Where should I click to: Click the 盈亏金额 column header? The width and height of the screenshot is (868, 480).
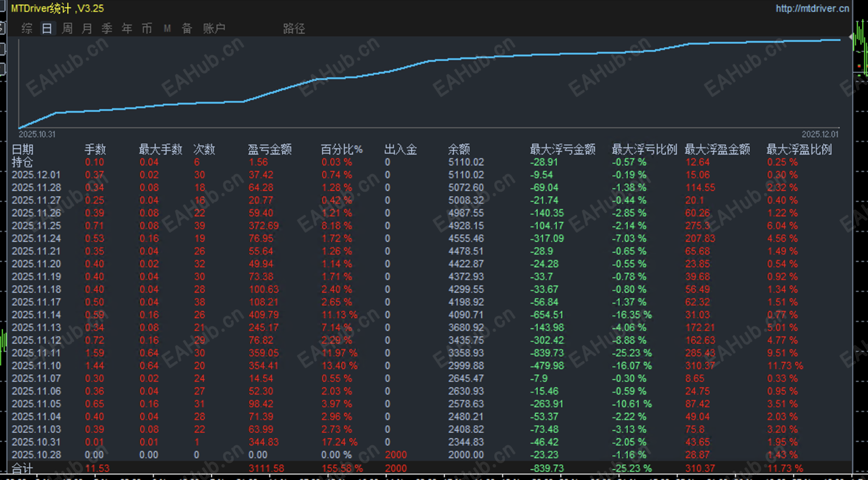point(270,149)
